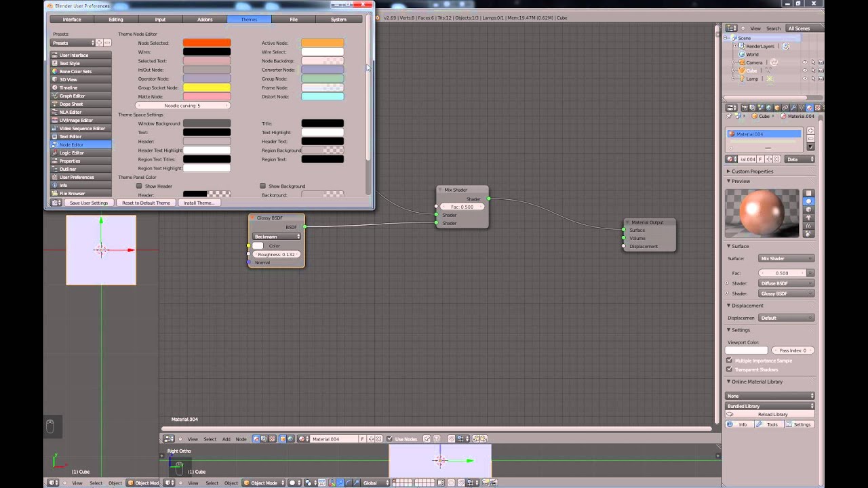This screenshot has width=868, height=488.
Task: Toggle translate manipulator arrow icon
Action: tap(340, 483)
